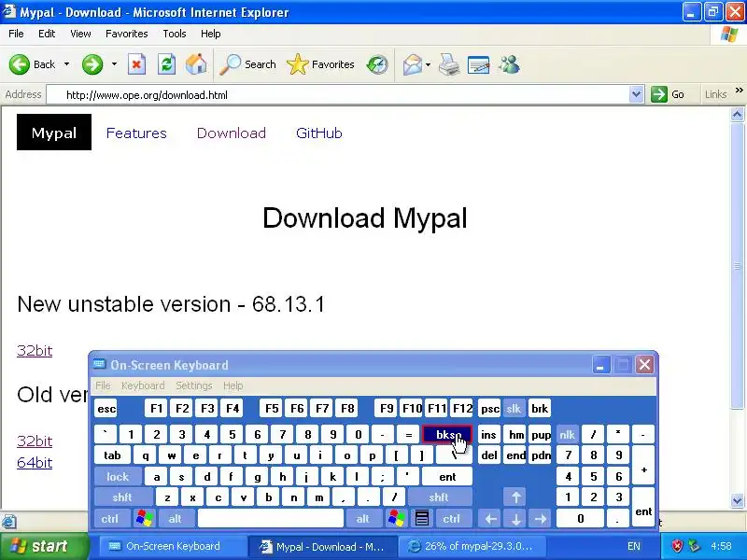This screenshot has width=747, height=560.
Task: Expand the Back button history dropdown
Action: pyautogui.click(x=66, y=64)
